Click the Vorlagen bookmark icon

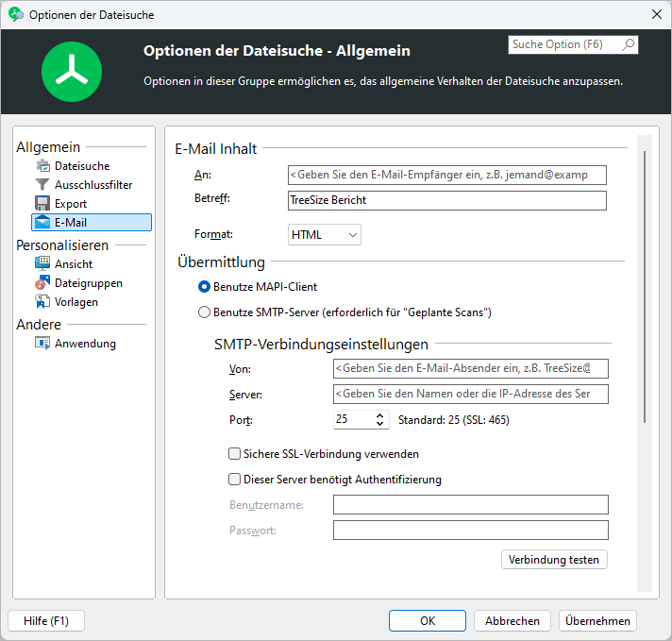[x=42, y=301]
